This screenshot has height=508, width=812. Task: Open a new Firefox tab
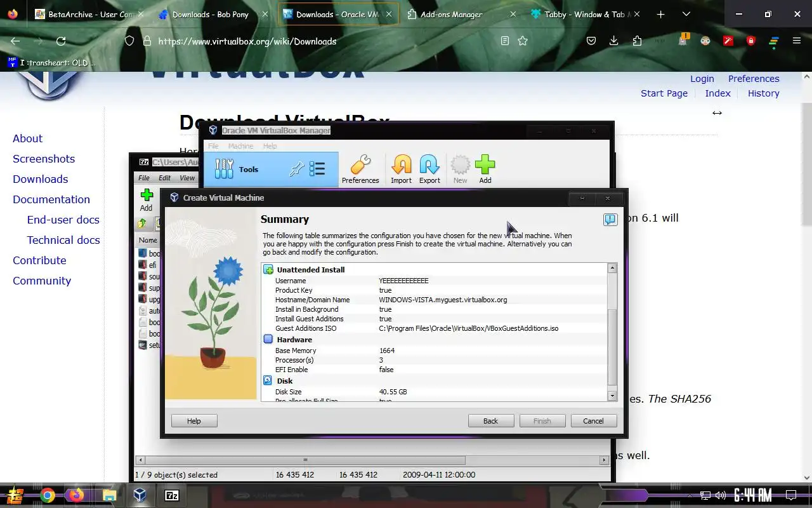point(660,14)
